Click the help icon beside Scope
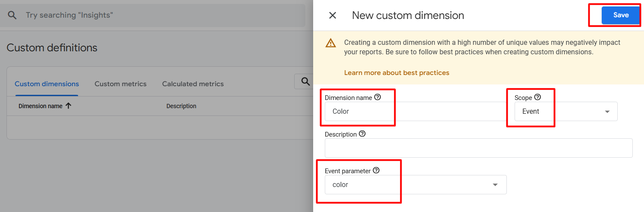Image resolution: width=644 pixels, height=212 pixels. point(537,97)
